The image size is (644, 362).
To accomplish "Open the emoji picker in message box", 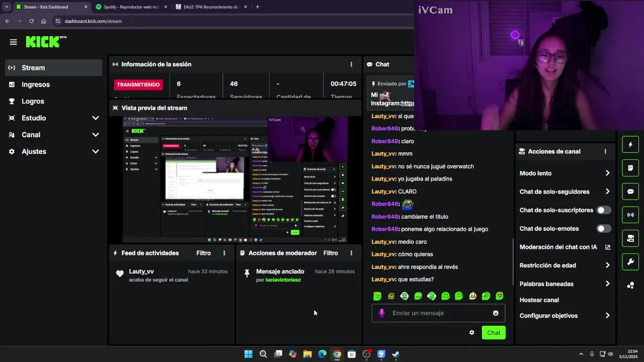I will click(x=496, y=313).
